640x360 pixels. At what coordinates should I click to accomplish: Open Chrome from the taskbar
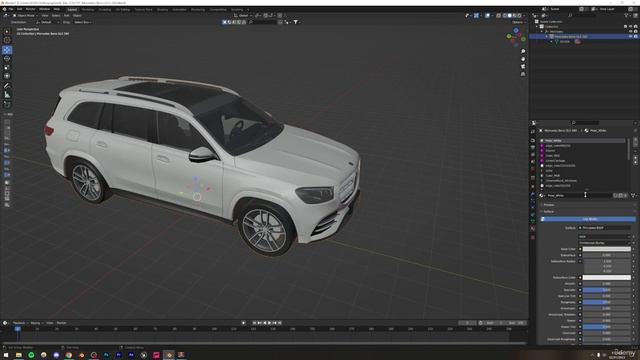point(69,355)
